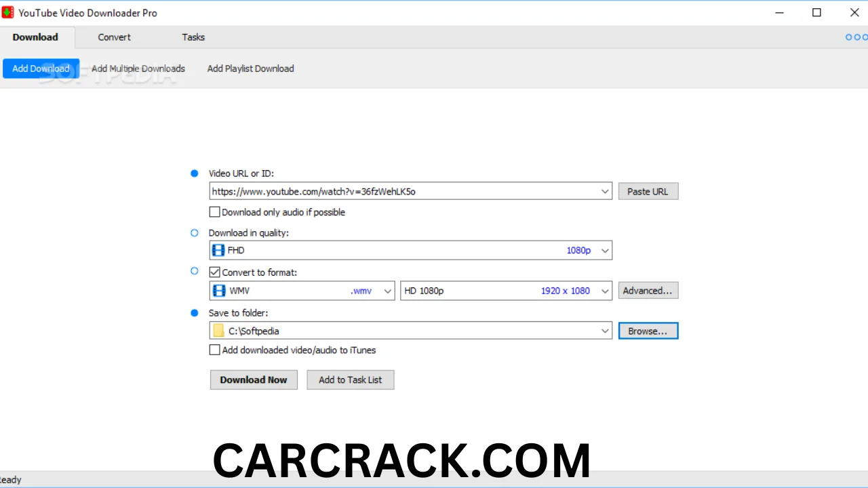Click Add to Task List
868x488 pixels.
click(351, 380)
